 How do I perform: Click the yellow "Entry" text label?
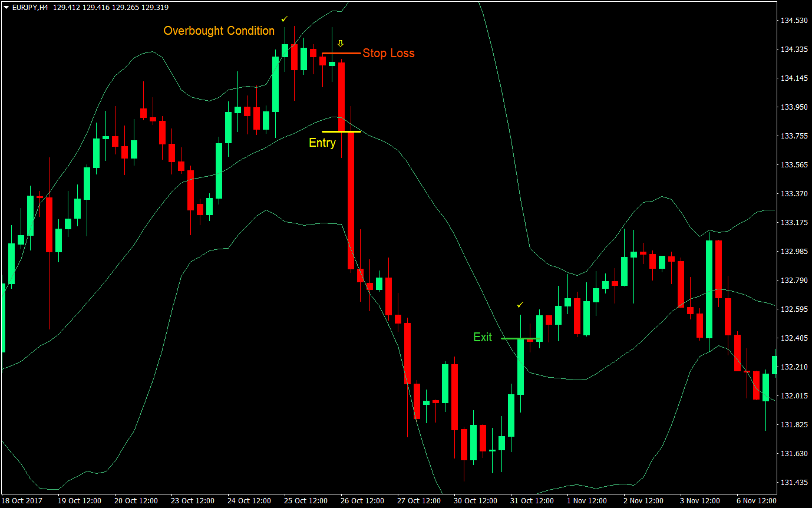point(322,142)
